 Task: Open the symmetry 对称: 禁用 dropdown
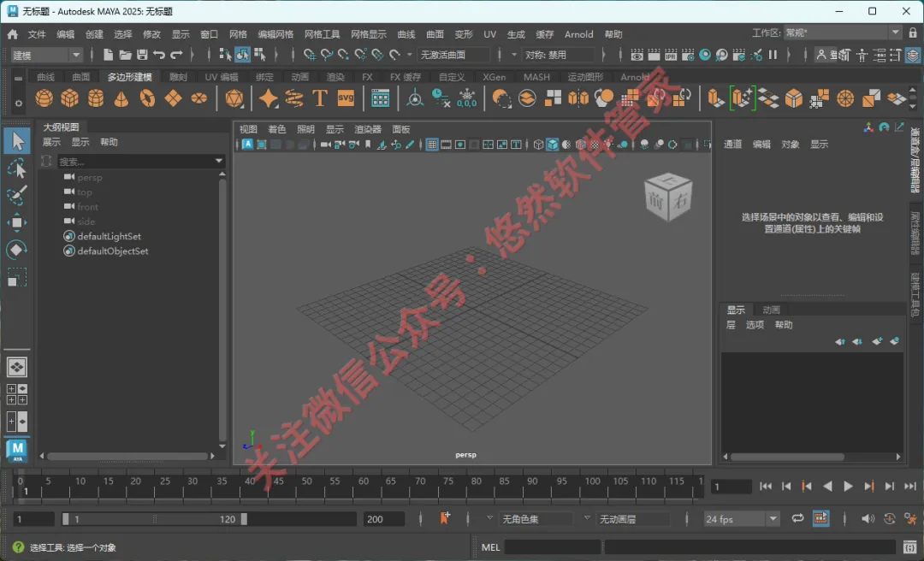[558, 55]
